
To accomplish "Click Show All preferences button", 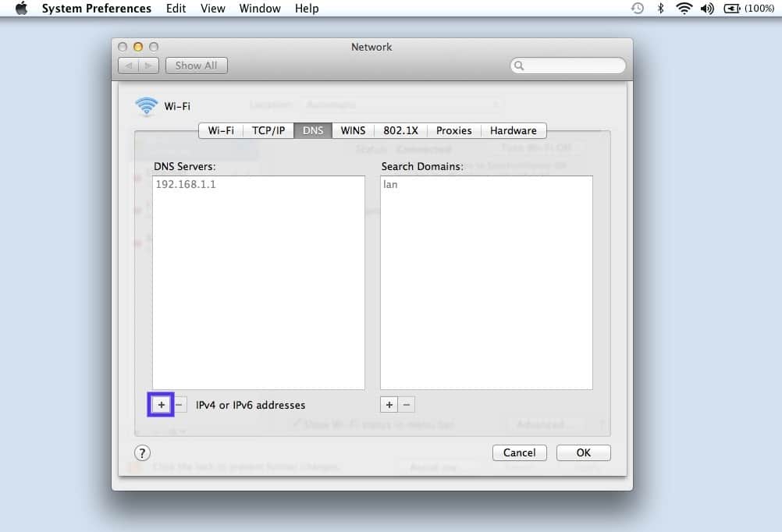I will coord(196,66).
